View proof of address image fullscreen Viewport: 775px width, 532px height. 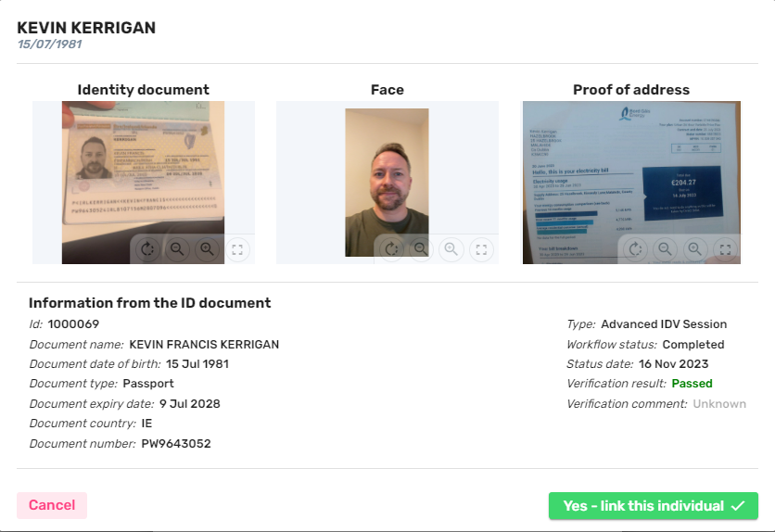[x=725, y=249]
